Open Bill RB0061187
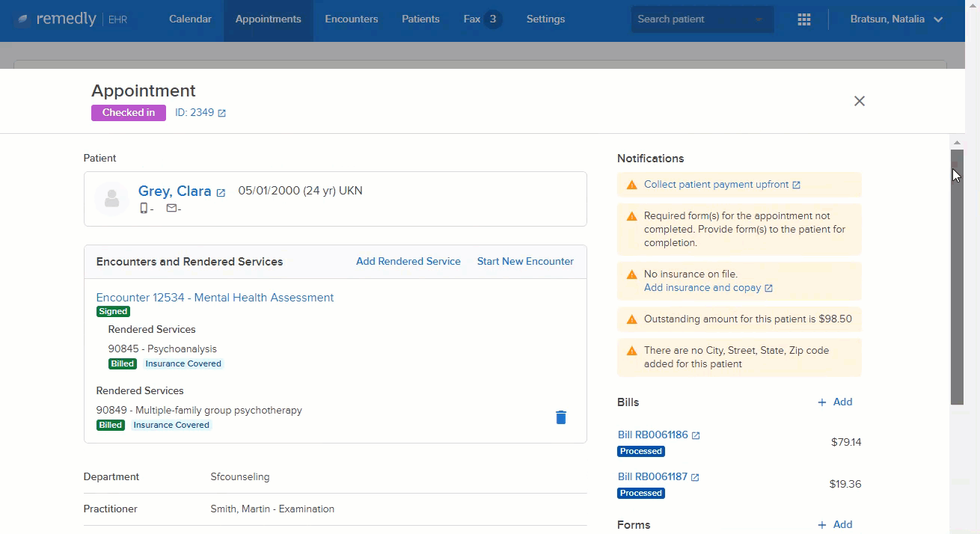The width and height of the screenshot is (980, 534). click(x=652, y=477)
